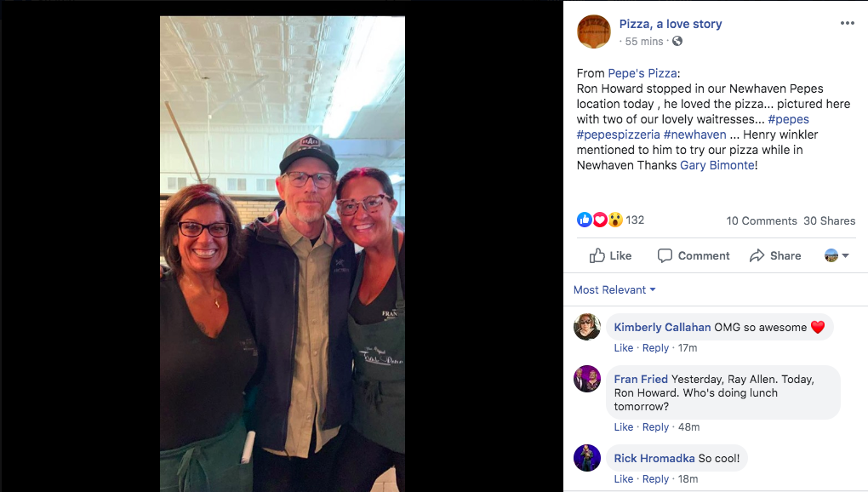This screenshot has height=492, width=868.
Task: Click the speech bubble Comment icon
Action: 665,255
